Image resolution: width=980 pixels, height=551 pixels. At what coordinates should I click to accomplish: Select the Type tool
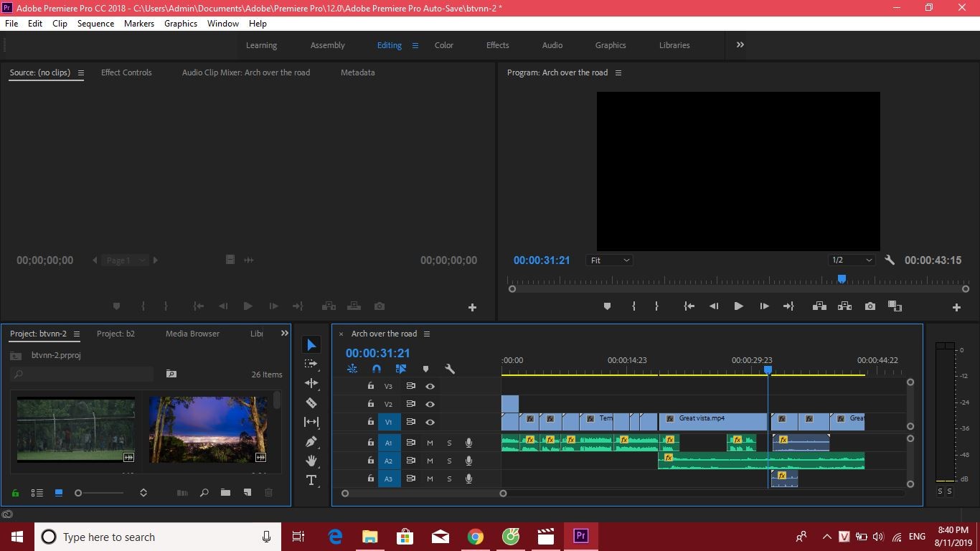(x=311, y=480)
